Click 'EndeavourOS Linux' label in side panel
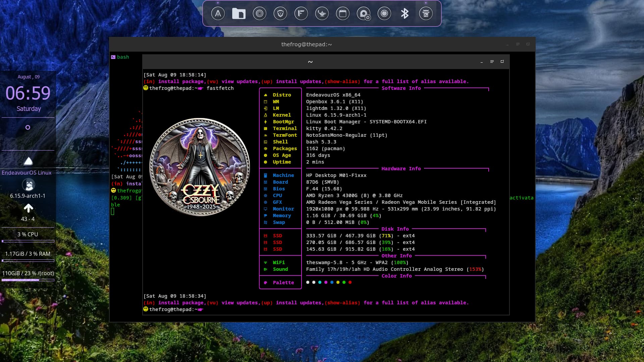 click(26, 173)
